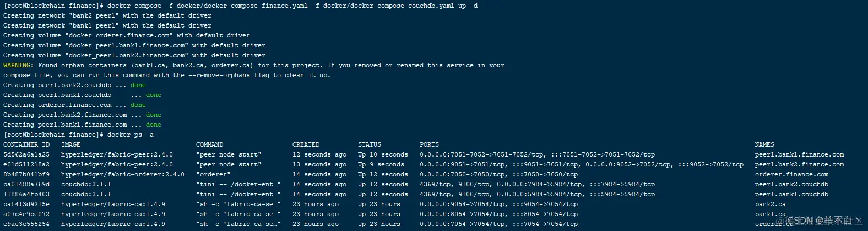The height and width of the screenshot is (231, 868).
Task: Click container ID e01d511218a2
Action: 26,164
